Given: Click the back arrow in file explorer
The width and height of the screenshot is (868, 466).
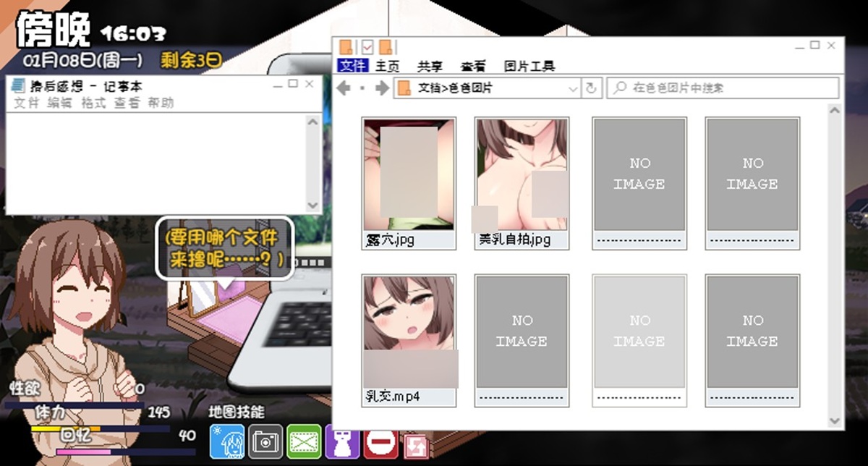Looking at the screenshot, I should [x=346, y=88].
